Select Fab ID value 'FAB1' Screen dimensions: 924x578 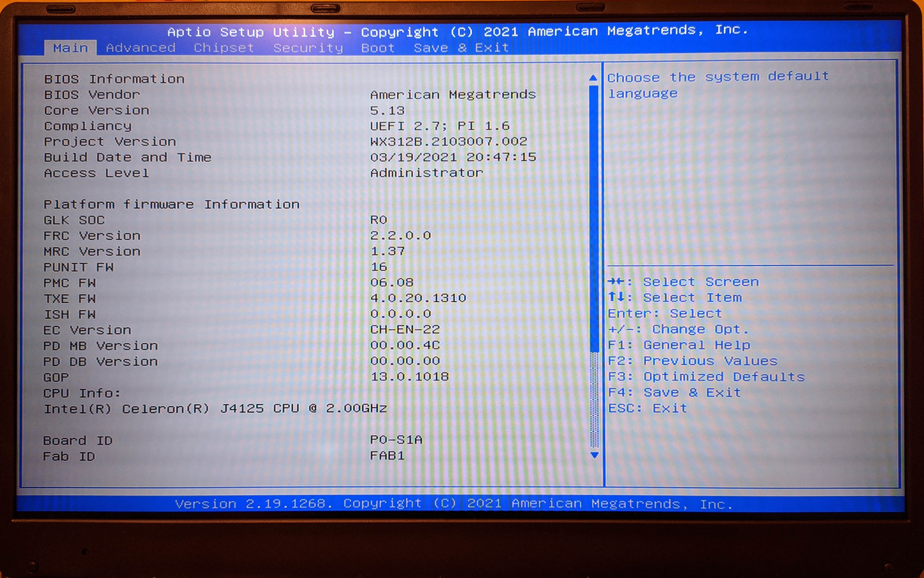click(387, 456)
